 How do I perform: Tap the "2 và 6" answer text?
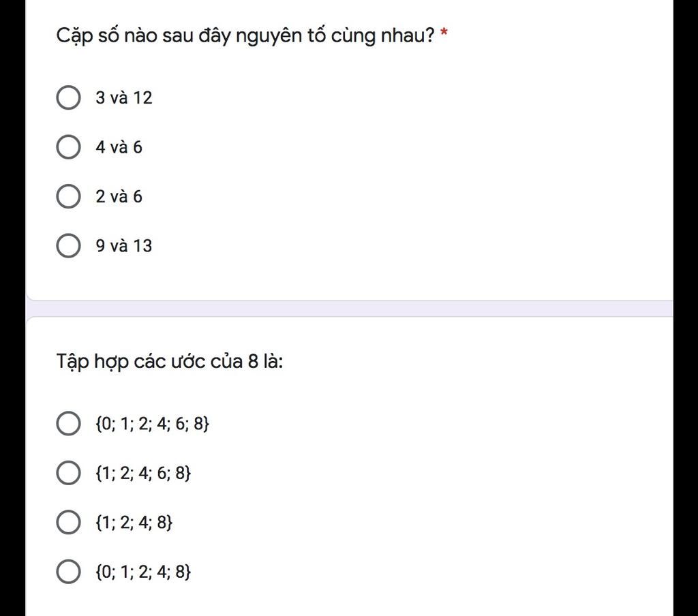119,197
